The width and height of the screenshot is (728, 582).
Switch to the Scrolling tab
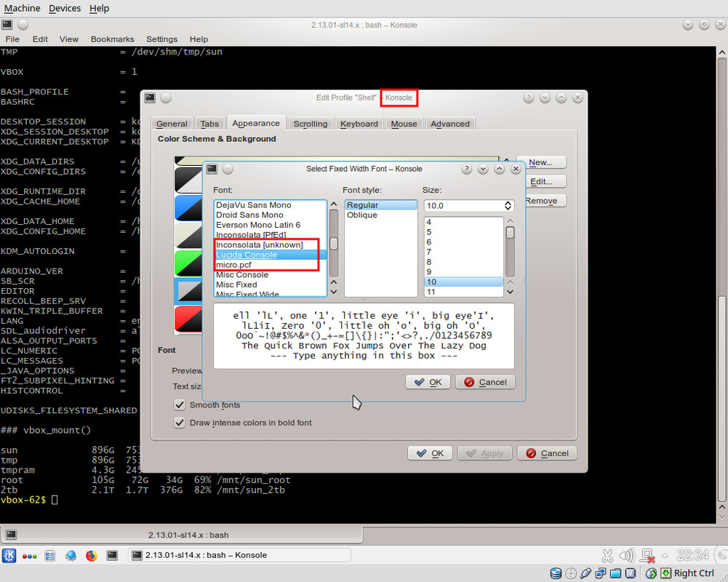(310, 124)
